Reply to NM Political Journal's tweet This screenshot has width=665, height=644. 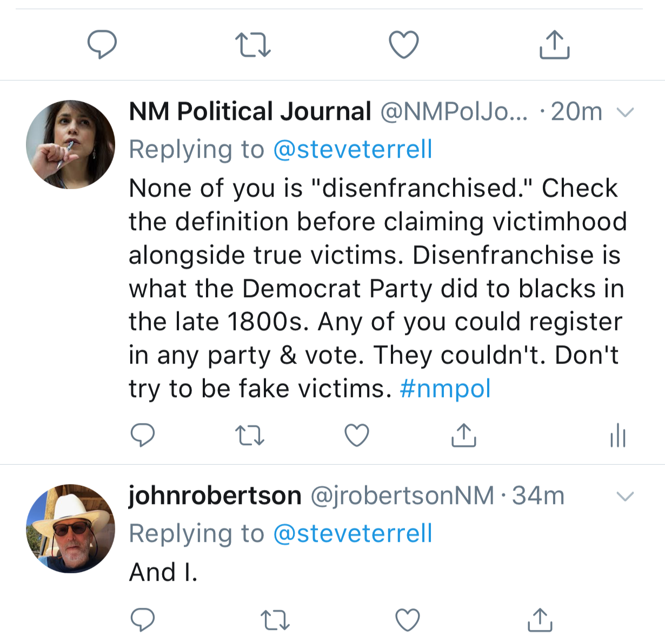143,435
